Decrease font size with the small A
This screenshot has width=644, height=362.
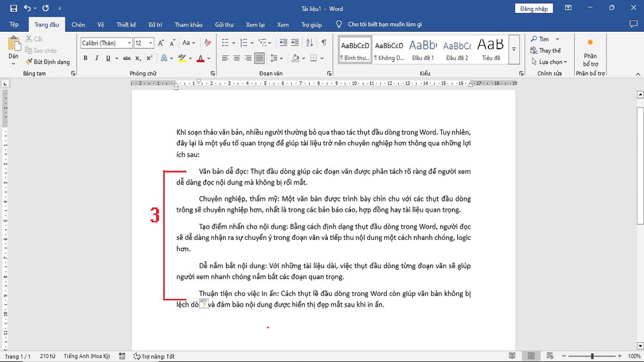tap(172, 43)
